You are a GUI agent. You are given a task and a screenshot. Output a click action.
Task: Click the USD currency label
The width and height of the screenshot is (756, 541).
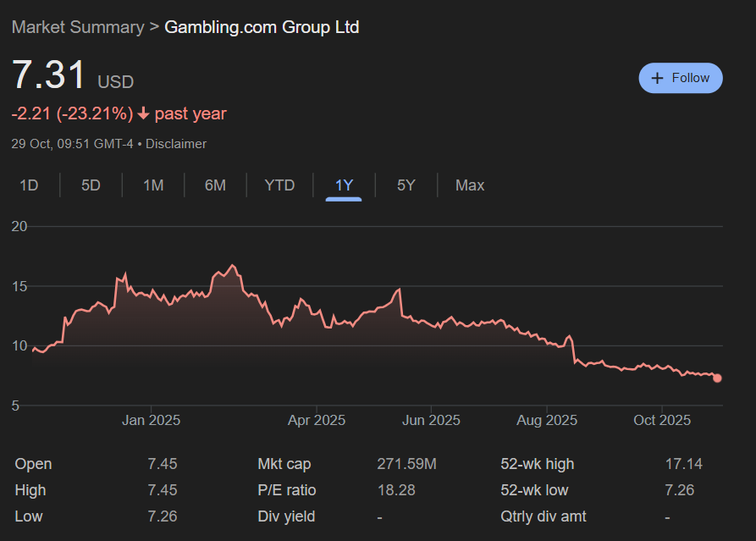(116, 82)
